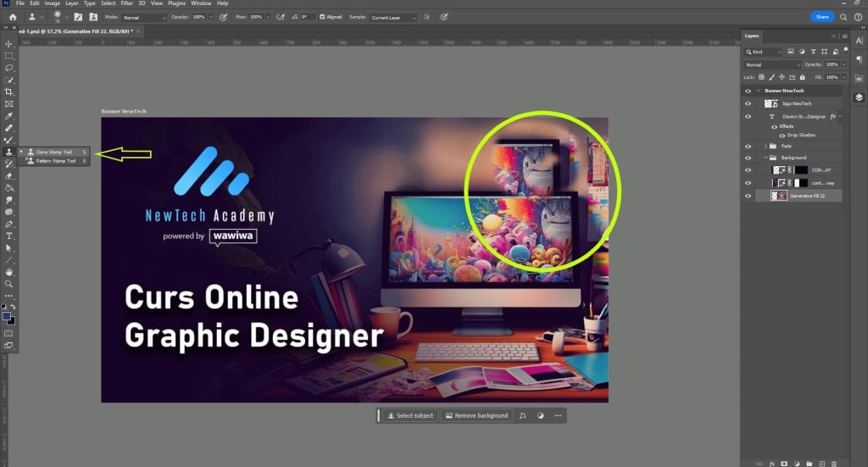This screenshot has height=467, width=868.
Task: Switch to the Layers panel tab
Action: (x=752, y=36)
